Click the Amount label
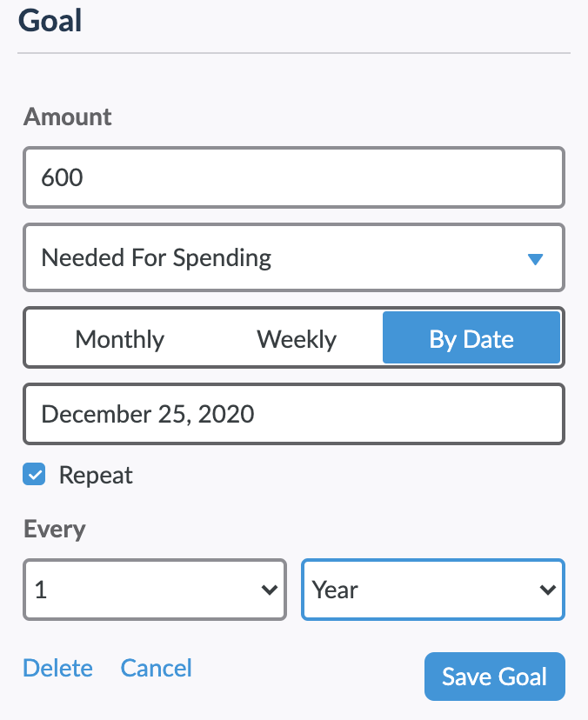The height and width of the screenshot is (720, 588). [x=68, y=117]
